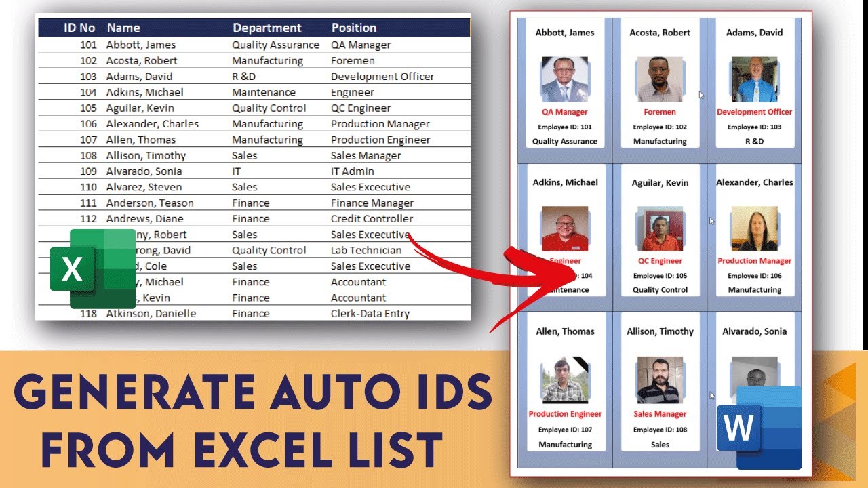Click the photo on Acosta, Robert ID card
The width and height of the screenshot is (868, 488).
660,79
